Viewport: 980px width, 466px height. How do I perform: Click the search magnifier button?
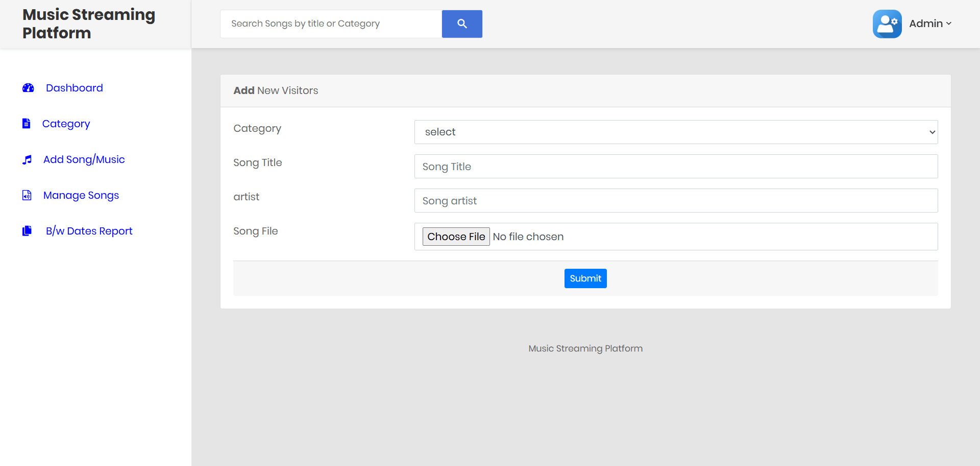coord(461,24)
